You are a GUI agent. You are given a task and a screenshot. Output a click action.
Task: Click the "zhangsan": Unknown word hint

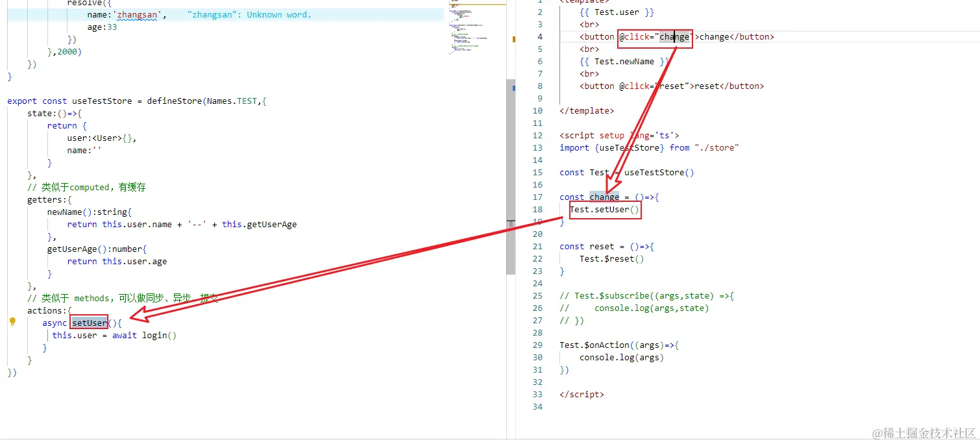pos(249,14)
